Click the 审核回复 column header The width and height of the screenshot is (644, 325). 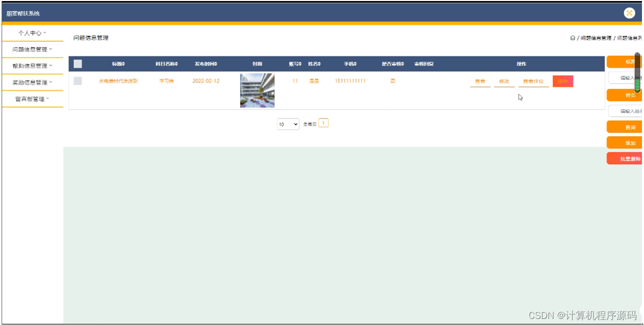click(x=424, y=64)
